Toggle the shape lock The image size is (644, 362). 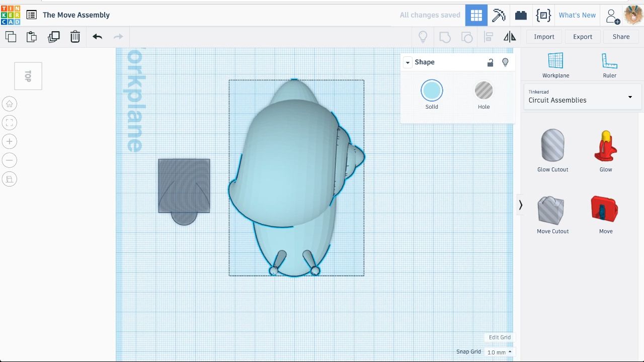coord(490,62)
